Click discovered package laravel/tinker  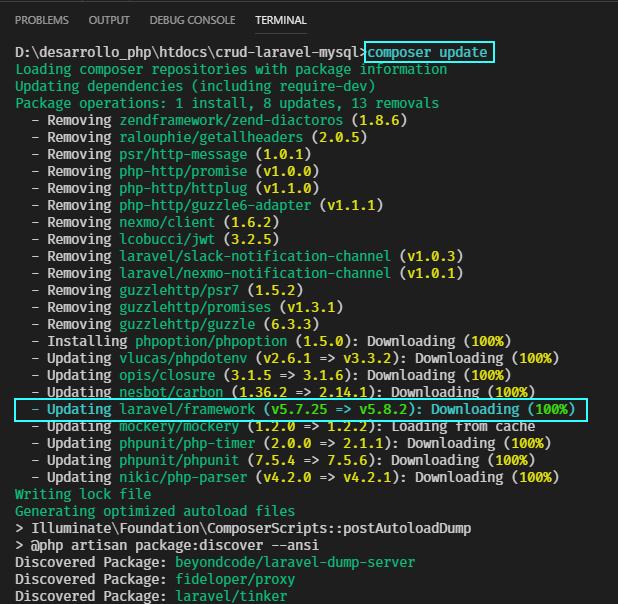[x=231, y=596]
